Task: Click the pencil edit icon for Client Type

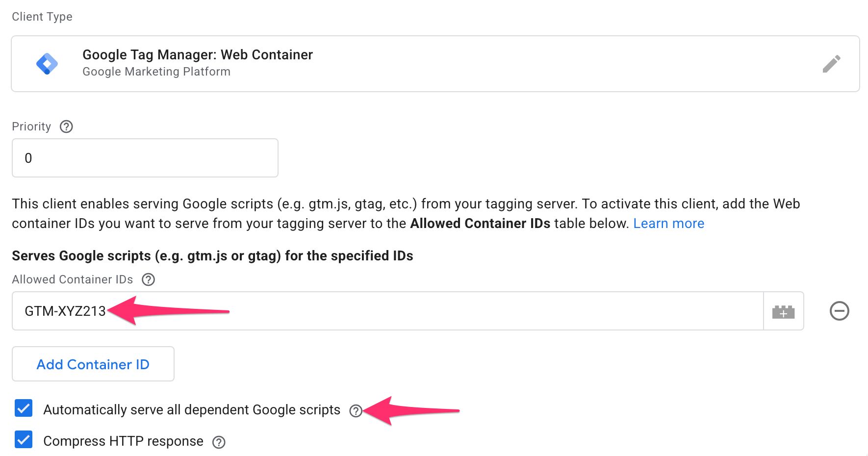Action: click(831, 64)
